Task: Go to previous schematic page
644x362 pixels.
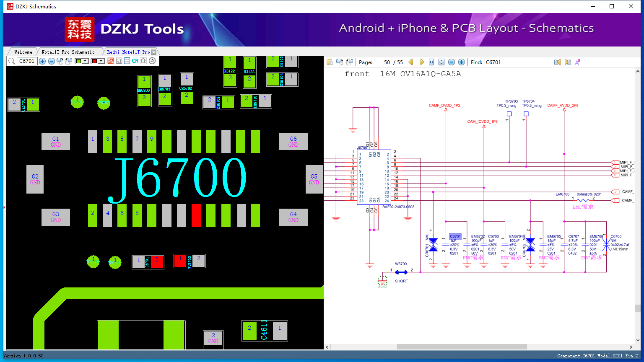Action: [411, 62]
